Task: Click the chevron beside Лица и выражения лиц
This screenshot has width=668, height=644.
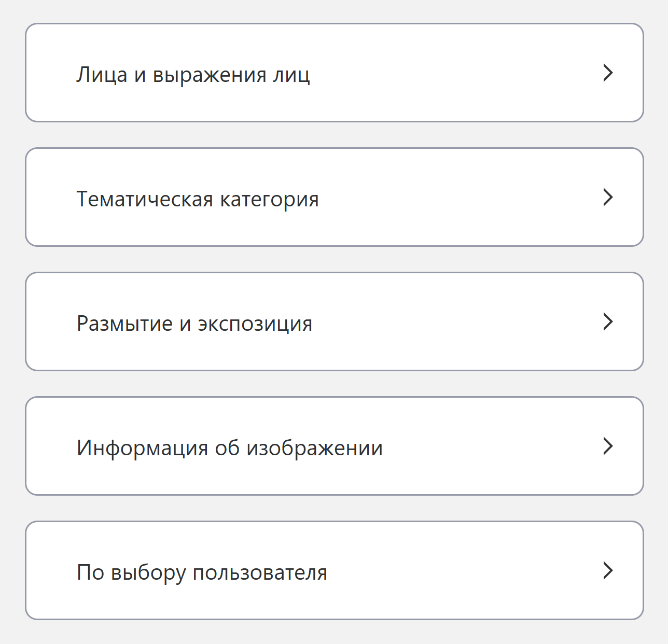Action: (x=608, y=73)
